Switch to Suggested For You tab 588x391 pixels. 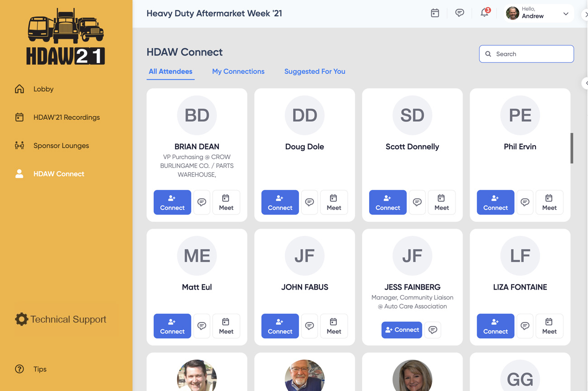click(x=314, y=72)
